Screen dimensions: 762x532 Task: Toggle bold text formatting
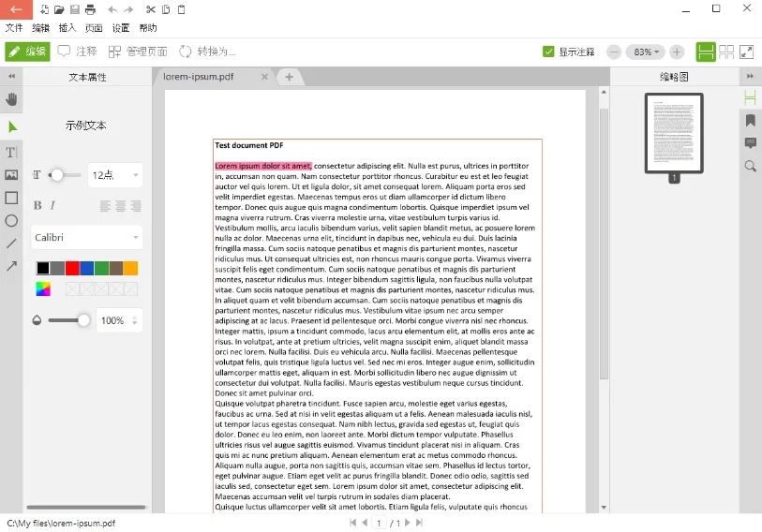(37, 205)
